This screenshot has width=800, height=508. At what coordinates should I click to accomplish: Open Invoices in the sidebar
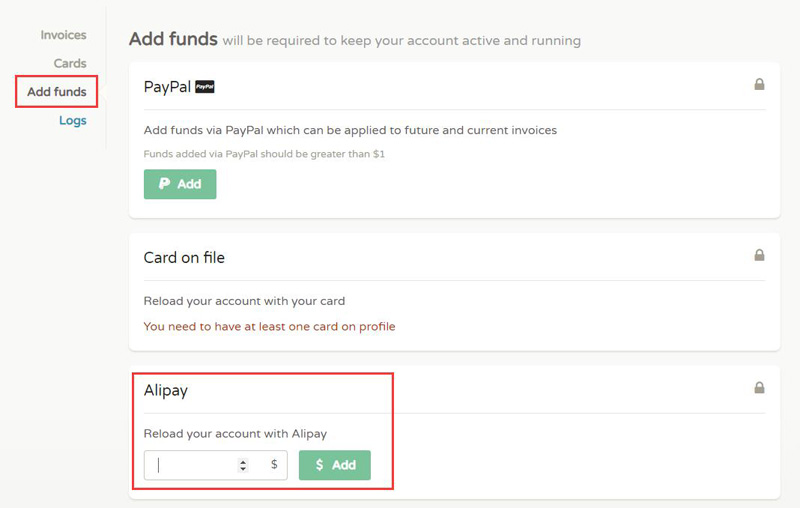click(x=63, y=35)
